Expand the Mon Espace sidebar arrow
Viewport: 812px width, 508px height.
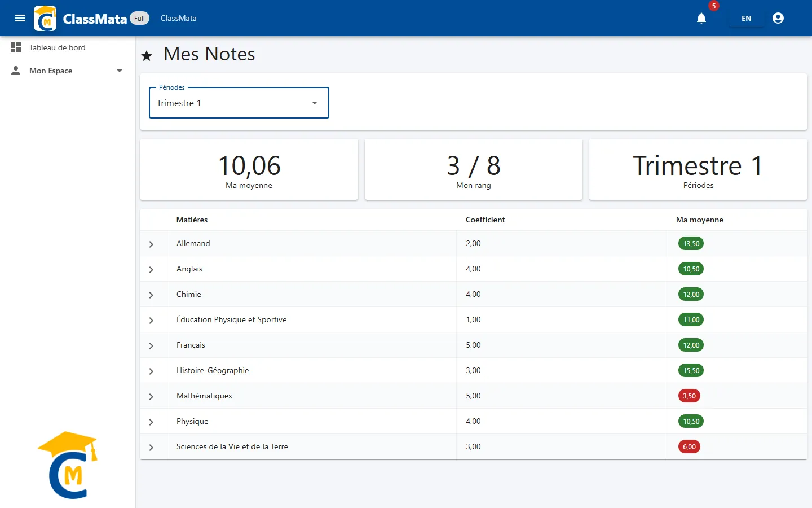click(x=120, y=71)
